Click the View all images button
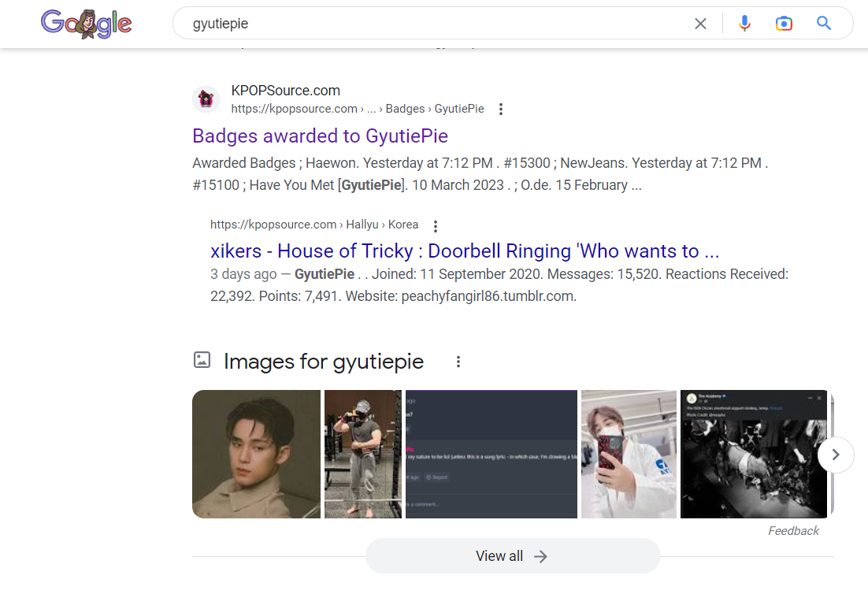Image resolution: width=868 pixels, height=609 pixels. coord(513,556)
